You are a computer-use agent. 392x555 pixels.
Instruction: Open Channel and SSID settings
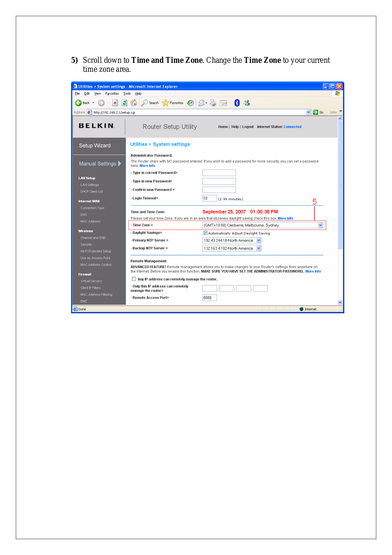tap(93, 238)
